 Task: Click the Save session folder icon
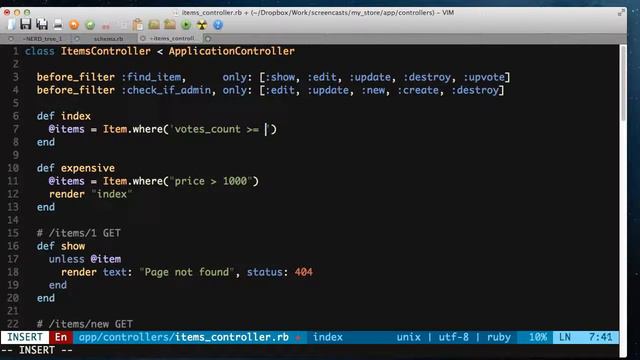point(170,25)
